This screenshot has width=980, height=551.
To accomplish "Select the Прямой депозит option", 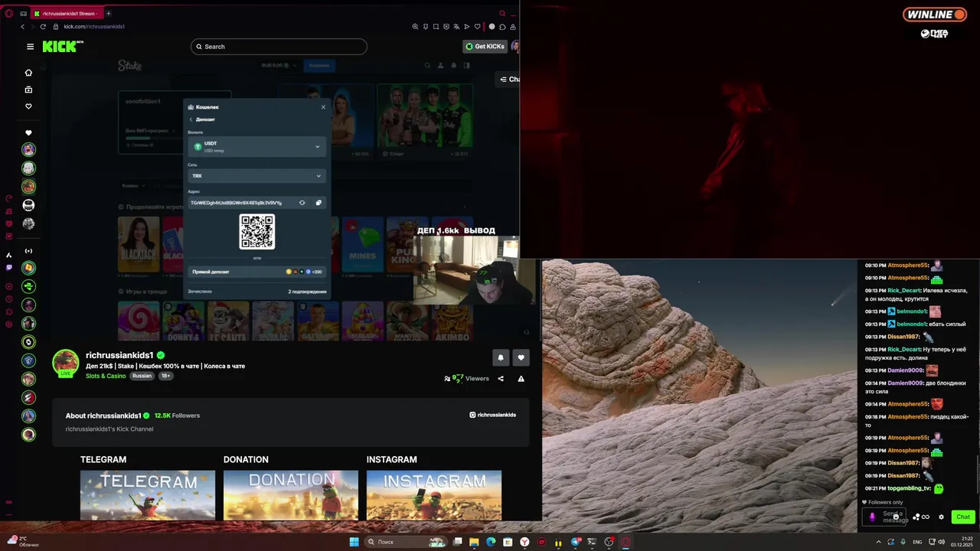I will [257, 272].
